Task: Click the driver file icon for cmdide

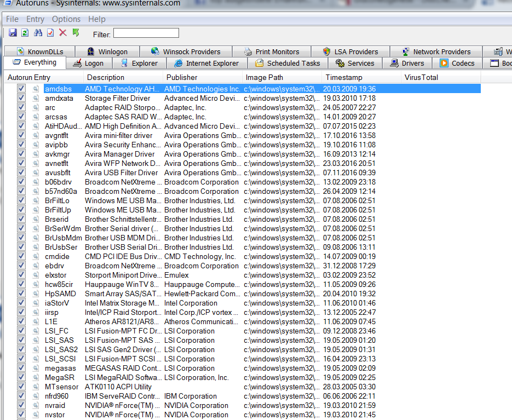Action: pyautogui.click(x=36, y=256)
